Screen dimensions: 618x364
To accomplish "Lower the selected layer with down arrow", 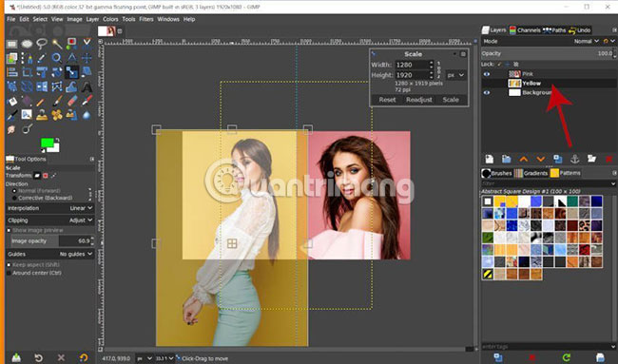I will (x=540, y=159).
